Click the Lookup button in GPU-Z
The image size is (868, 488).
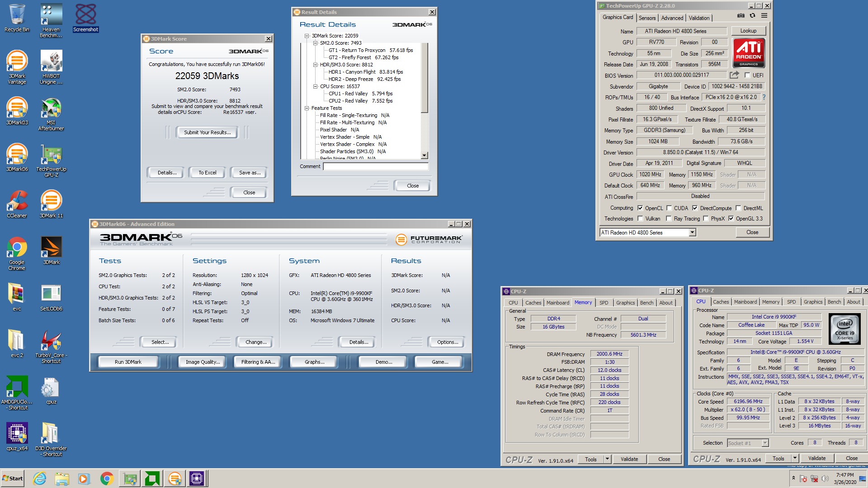pos(748,31)
